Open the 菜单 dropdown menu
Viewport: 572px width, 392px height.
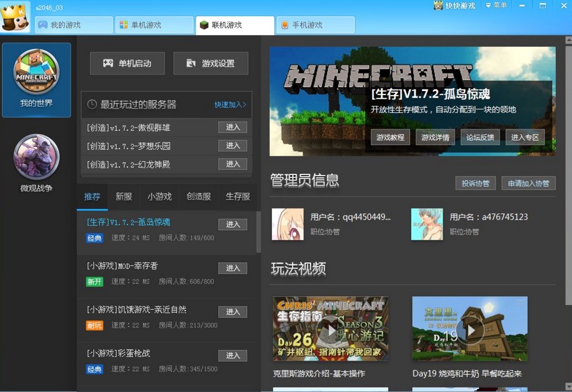click(x=496, y=6)
